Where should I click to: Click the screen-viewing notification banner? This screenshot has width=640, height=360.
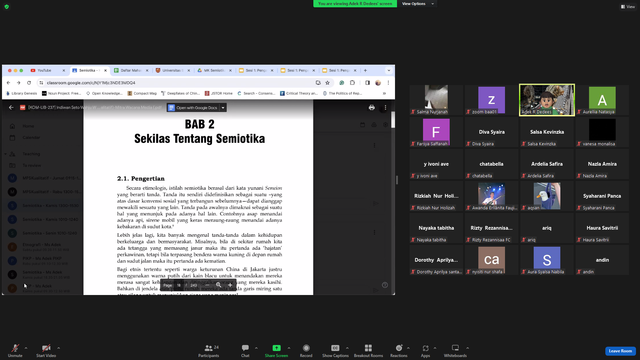tap(355, 4)
